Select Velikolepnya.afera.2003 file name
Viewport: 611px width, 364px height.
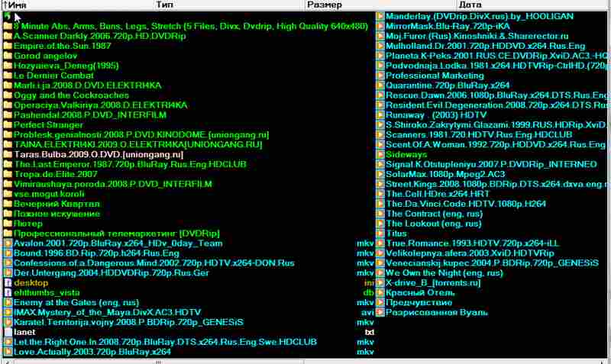470,253
